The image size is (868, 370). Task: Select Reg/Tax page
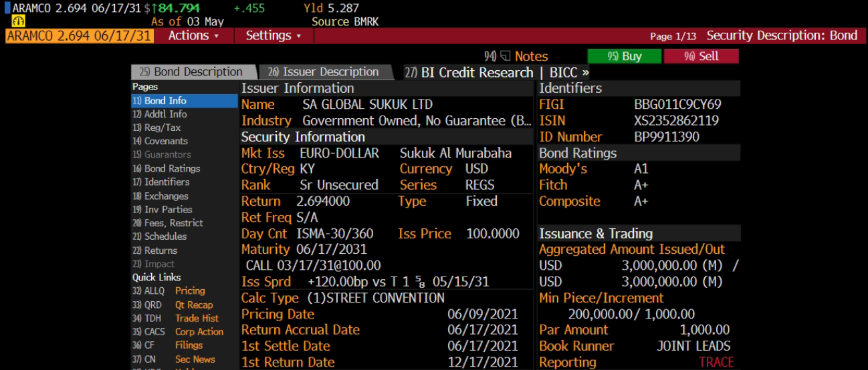(x=184, y=128)
